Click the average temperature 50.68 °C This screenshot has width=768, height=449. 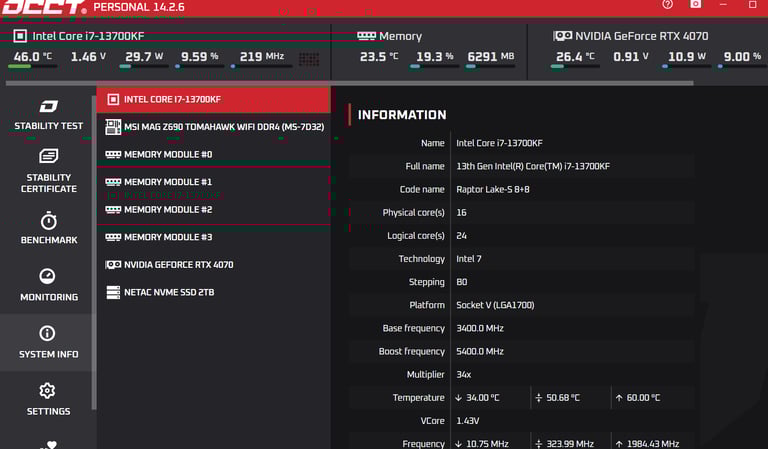(x=563, y=398)
